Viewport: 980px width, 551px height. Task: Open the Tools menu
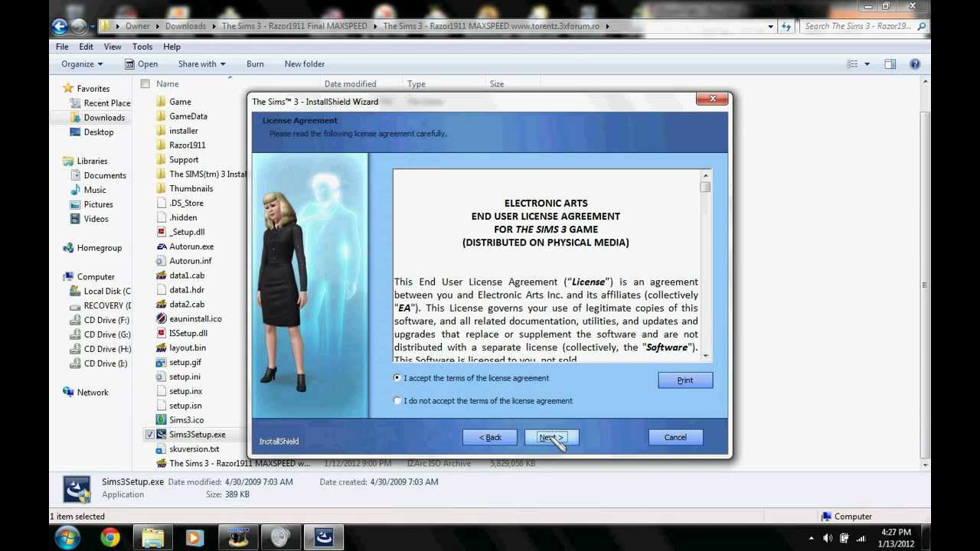tap(142, 47)
